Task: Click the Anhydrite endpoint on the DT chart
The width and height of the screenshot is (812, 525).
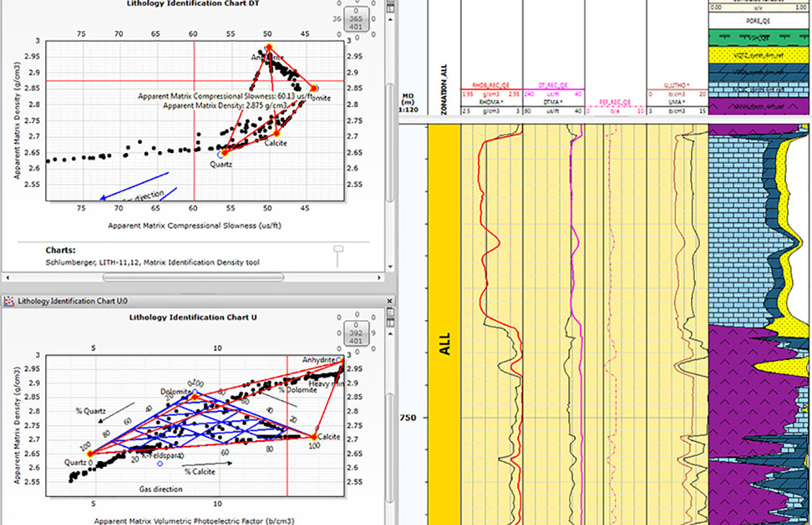Action: click(x=269, y=47)
